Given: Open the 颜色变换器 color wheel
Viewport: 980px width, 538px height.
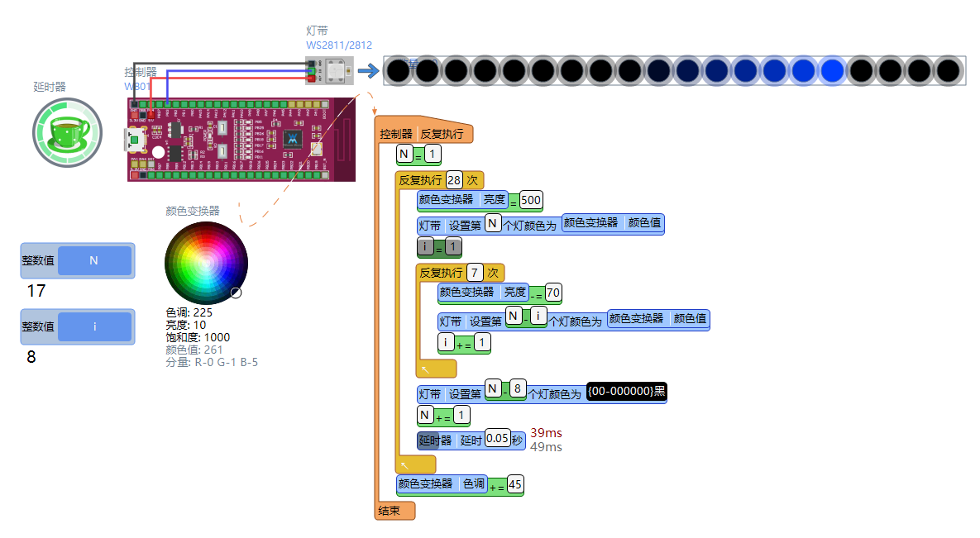Looking at the screenshot, I should (205, 263).
